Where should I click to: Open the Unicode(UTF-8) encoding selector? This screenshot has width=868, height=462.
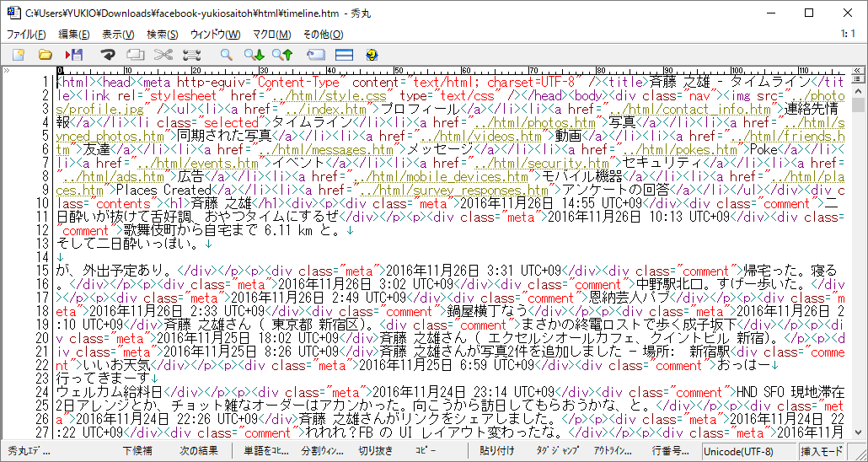click(x=739, y=451)
